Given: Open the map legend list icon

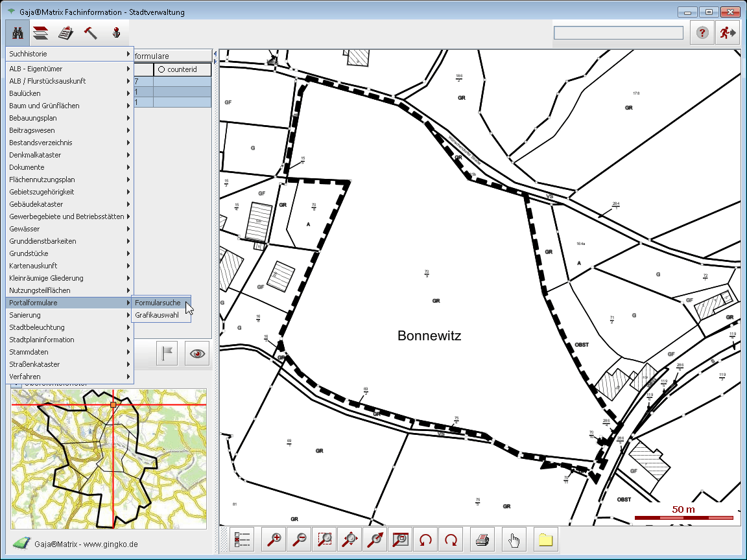Looking at the screenshot, I should [243, 539].
